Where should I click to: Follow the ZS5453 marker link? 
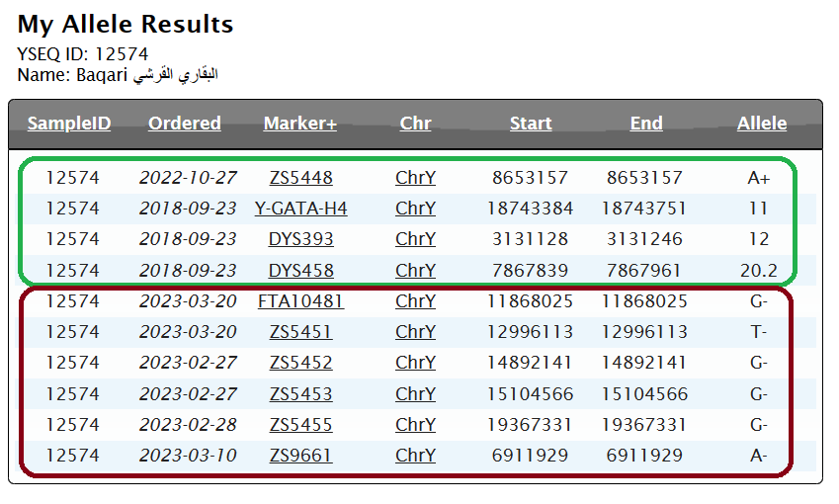click(x=300, y=393)
